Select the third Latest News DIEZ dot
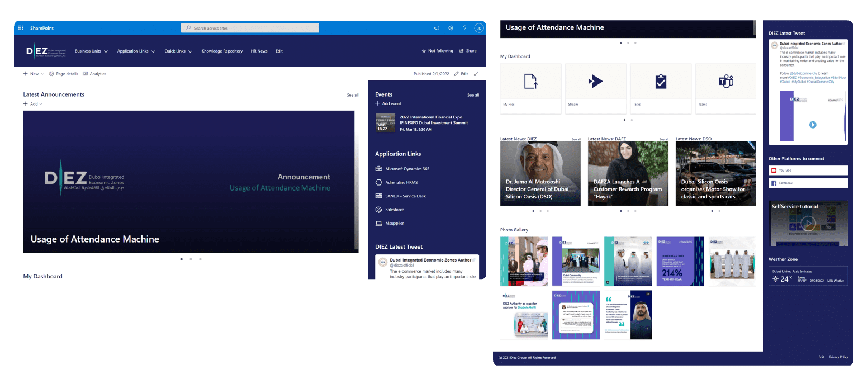The width and height of the screenshot is (868, 384). click(548, 211)
